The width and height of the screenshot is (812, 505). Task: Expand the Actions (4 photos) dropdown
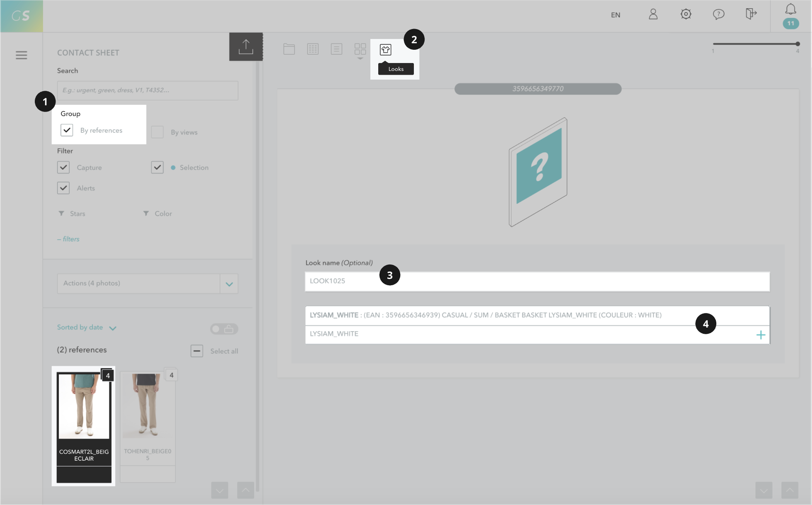click(229, 284)
